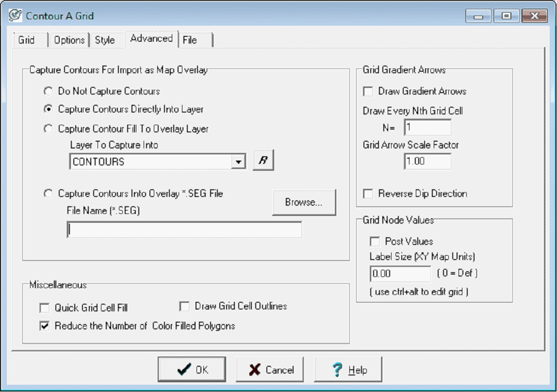557x392 pixels.
Task: Enable Draw Gradient Arrows checkbox
Action: click(369, 91)
